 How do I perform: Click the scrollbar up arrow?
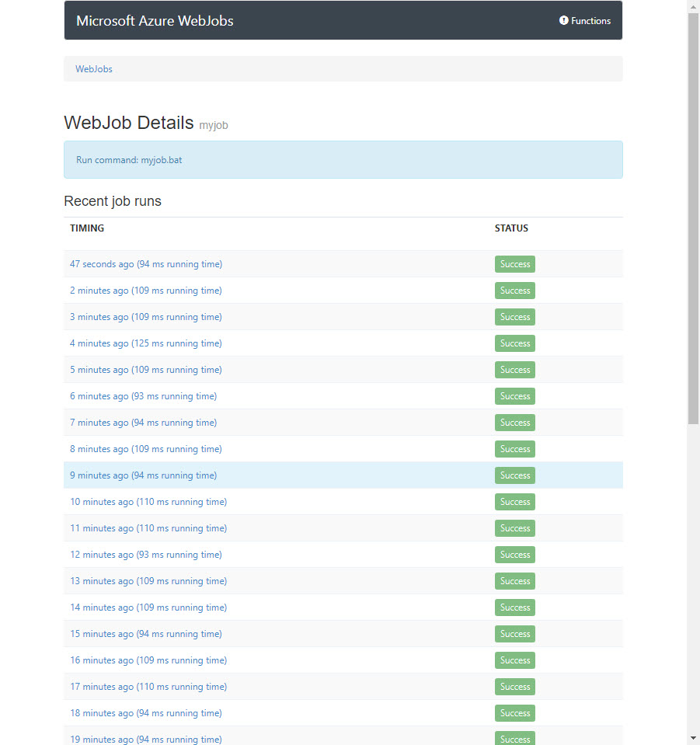click(x=693, y=5)
